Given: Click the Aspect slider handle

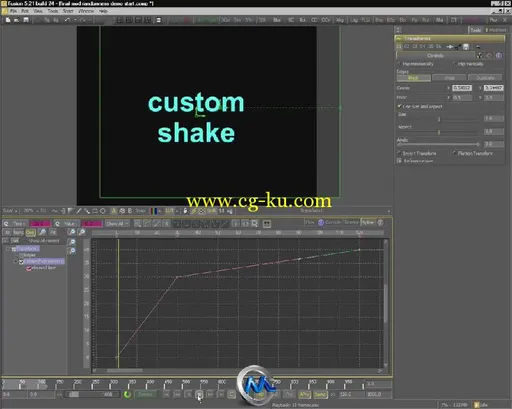Looking at the screenshot, I should pos(439,132).
